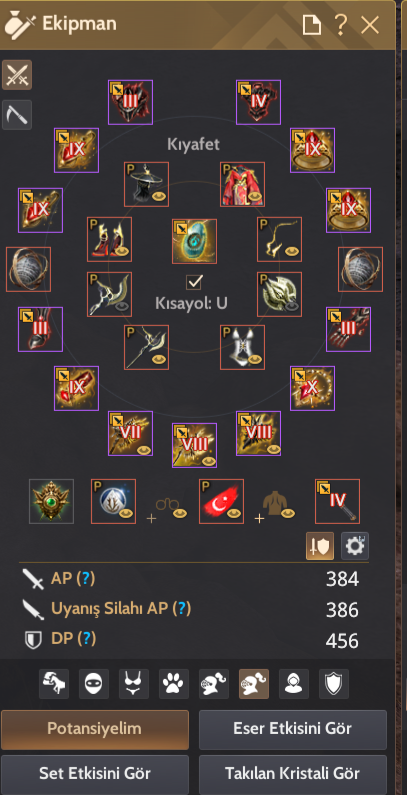
Task: Select the necklace slot marked X
Action: click(312, 388)
